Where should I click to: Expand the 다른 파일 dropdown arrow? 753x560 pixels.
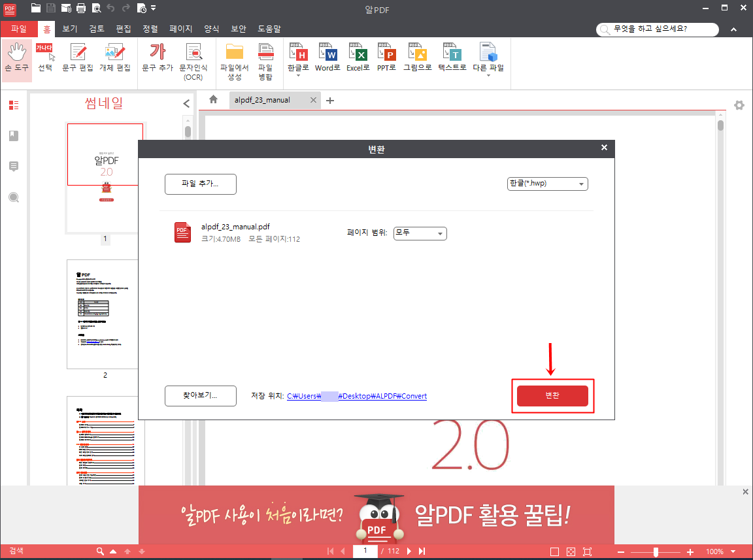(488, 76)
